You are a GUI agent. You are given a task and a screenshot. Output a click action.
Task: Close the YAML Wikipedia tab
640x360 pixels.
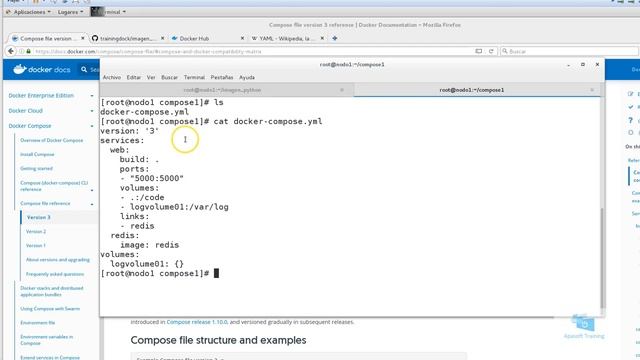tap(322, 38)
